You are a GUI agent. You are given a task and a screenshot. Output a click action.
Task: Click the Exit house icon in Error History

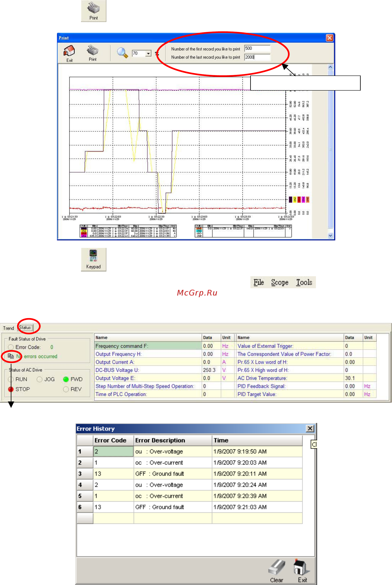pyautogui.click(x=302, y=571)
